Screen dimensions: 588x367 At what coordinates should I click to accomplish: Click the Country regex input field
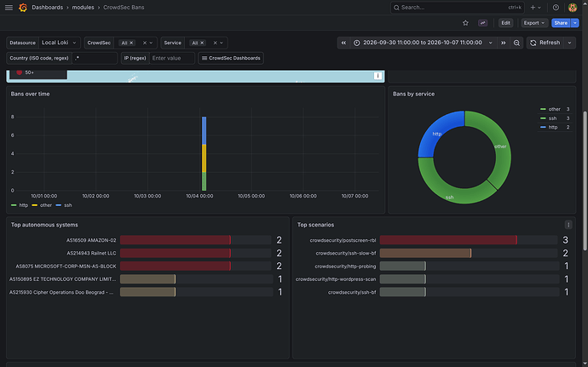click(x=95, y=58)
